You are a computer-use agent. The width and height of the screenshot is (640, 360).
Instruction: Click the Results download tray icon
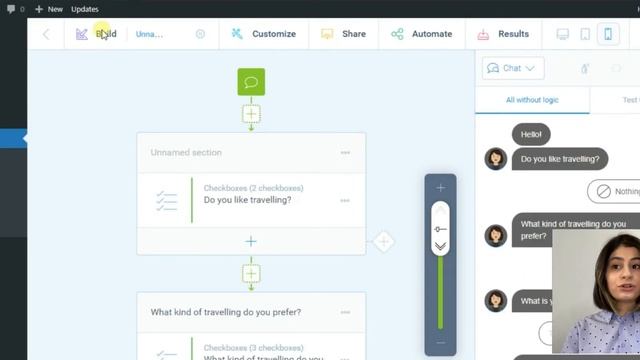tap(483, 34)
